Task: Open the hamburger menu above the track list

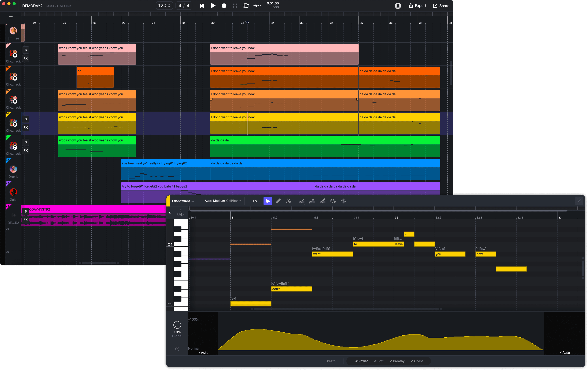Action: 11,18
